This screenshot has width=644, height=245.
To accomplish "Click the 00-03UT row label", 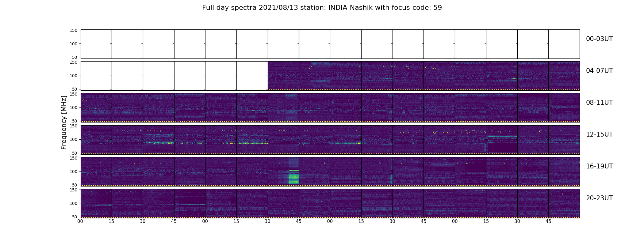I will coord(599,39).
